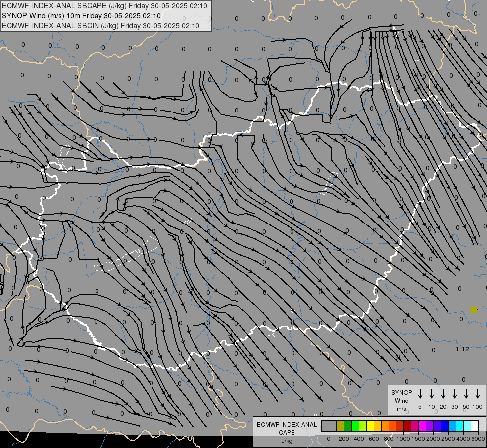Click the SYNOP Wind m/s legend label
487x448 pixels.
pos(401,400)
